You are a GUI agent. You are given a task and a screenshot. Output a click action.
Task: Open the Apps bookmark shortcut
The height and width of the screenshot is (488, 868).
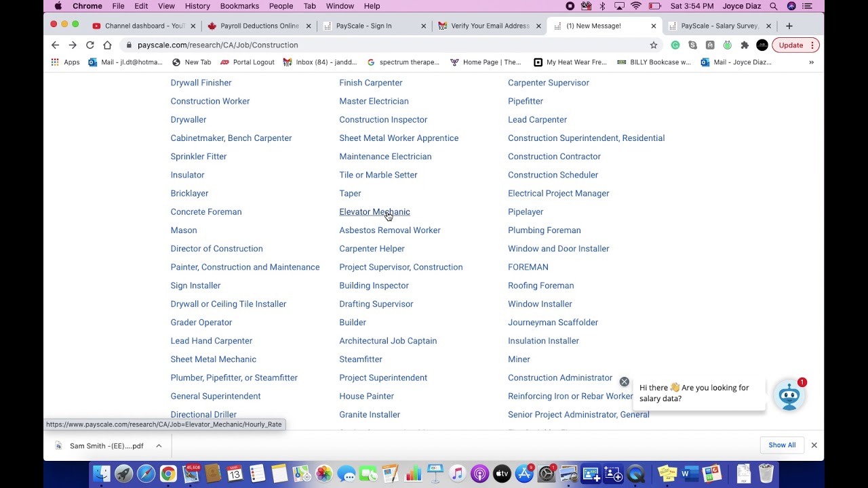pos(66,62)
